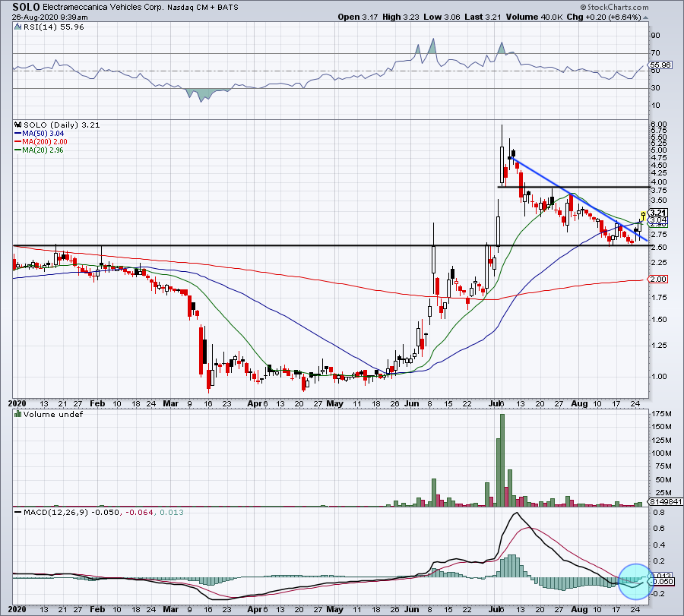Click the candlestick icon beside SOLO (Daily)

click(x=18, y=125)
